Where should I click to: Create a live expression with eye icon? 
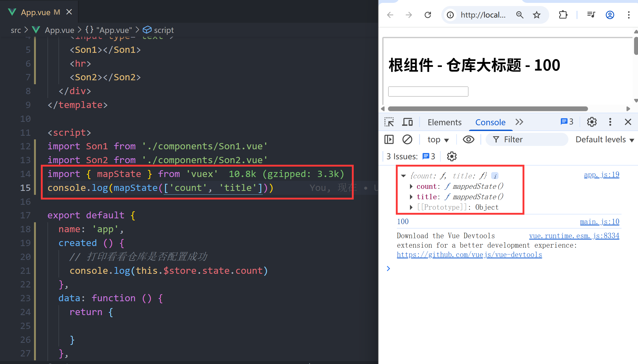468,139
